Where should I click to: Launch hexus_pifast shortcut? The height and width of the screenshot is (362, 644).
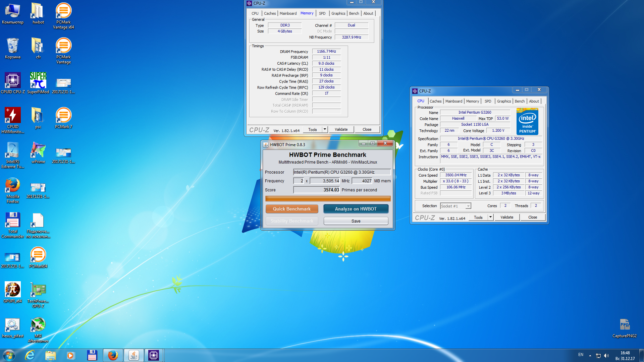tap(13, 327)
